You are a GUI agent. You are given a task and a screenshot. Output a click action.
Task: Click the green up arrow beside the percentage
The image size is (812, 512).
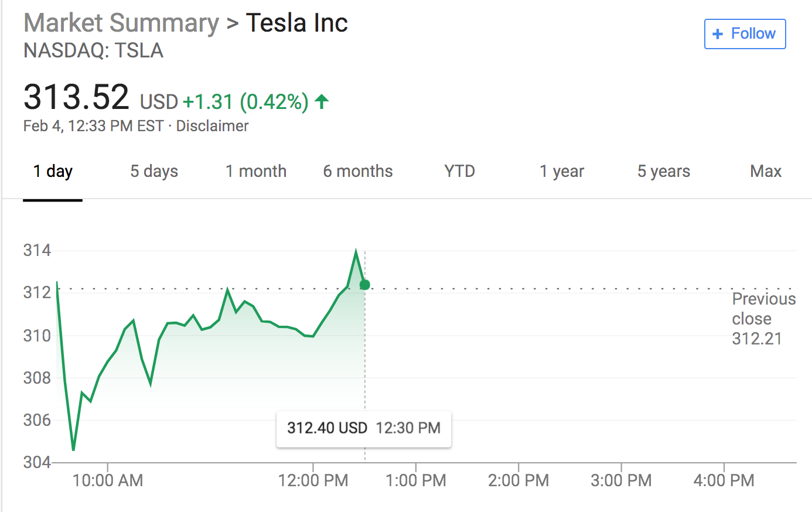coord(322,102)
